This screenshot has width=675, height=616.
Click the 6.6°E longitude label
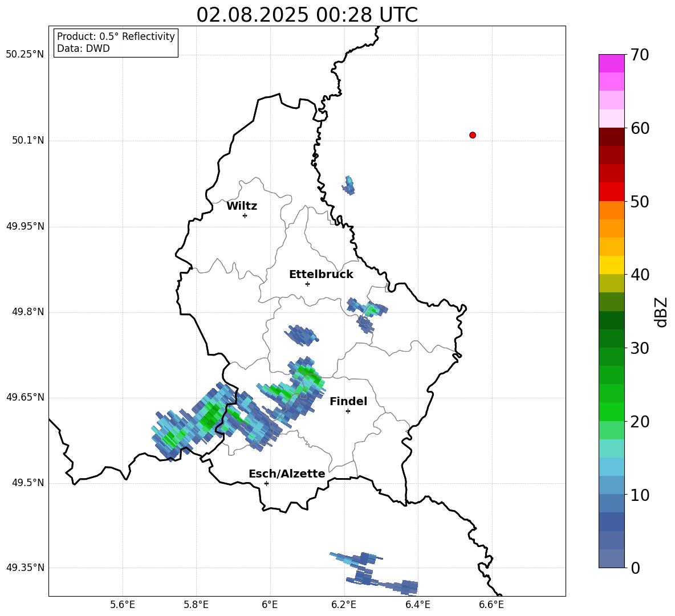point(491,605)
